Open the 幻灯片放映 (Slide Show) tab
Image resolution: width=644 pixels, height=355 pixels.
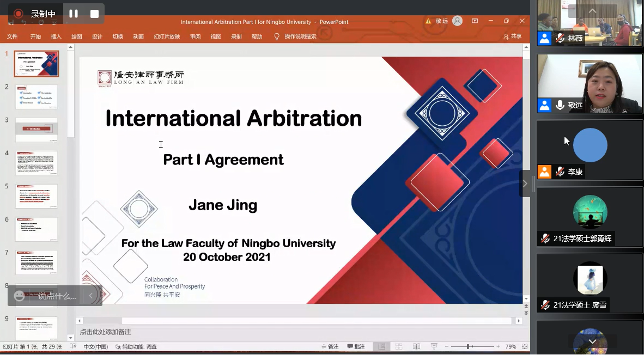click(167, 36)
